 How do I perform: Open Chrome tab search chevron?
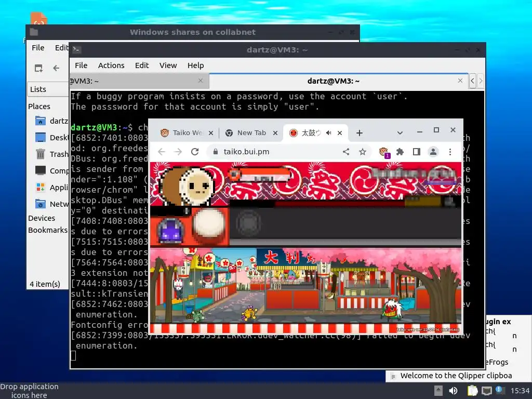pos(400,132)
